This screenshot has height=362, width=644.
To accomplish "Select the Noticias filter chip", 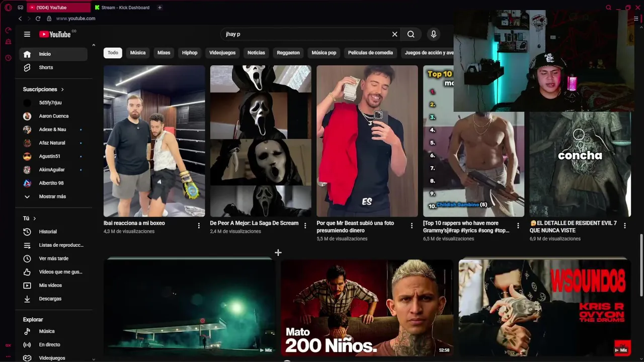I will tap(256, 53).
